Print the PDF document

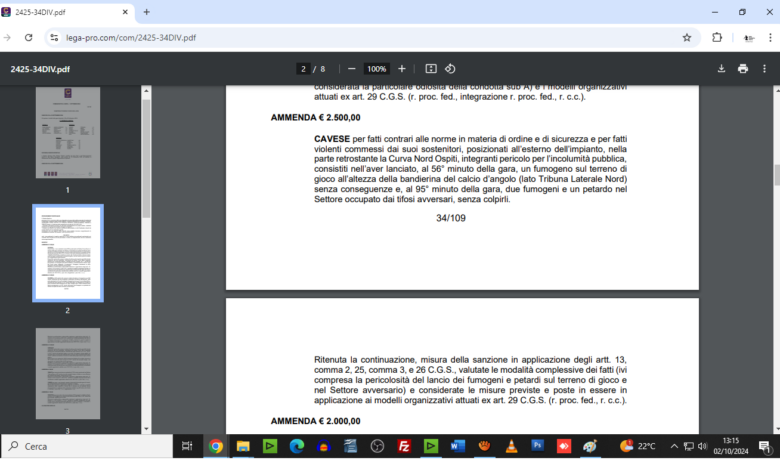click(x=743, y=69)
